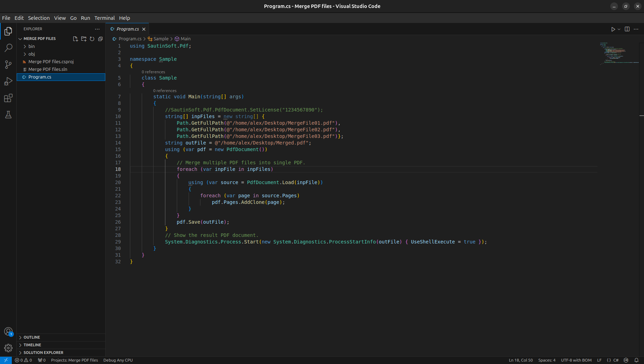The width and height of the screenshot is (644, 364).
Task: Click Ln 18, Col 50 status entry
Action: pyautogui.click(x=521, y=360)
